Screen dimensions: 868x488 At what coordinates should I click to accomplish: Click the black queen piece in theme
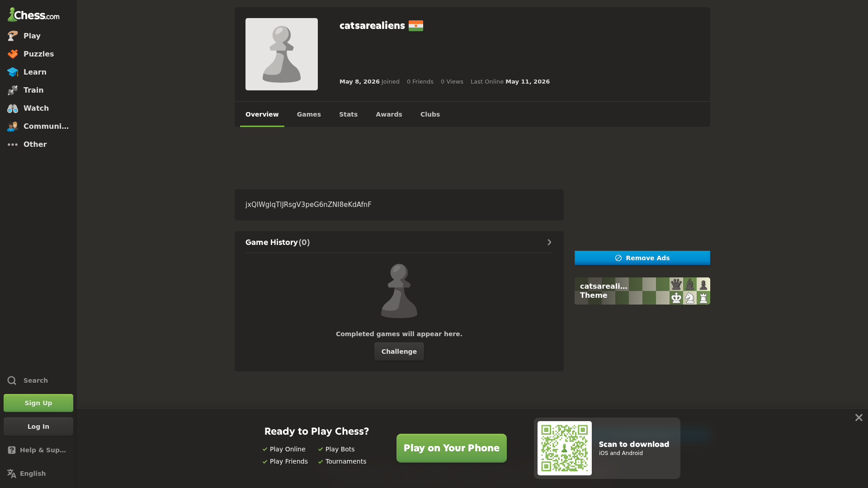[676, 284]
